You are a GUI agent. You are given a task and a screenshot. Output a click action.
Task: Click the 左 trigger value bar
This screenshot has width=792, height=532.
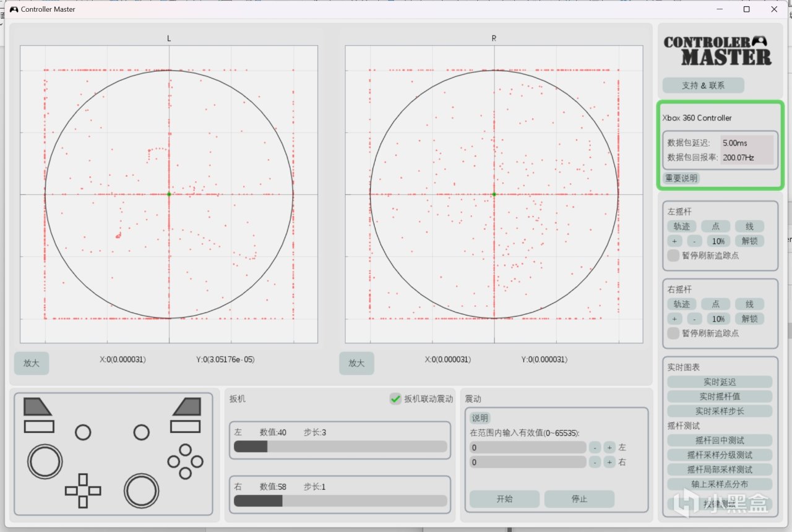tap(340, 447)
